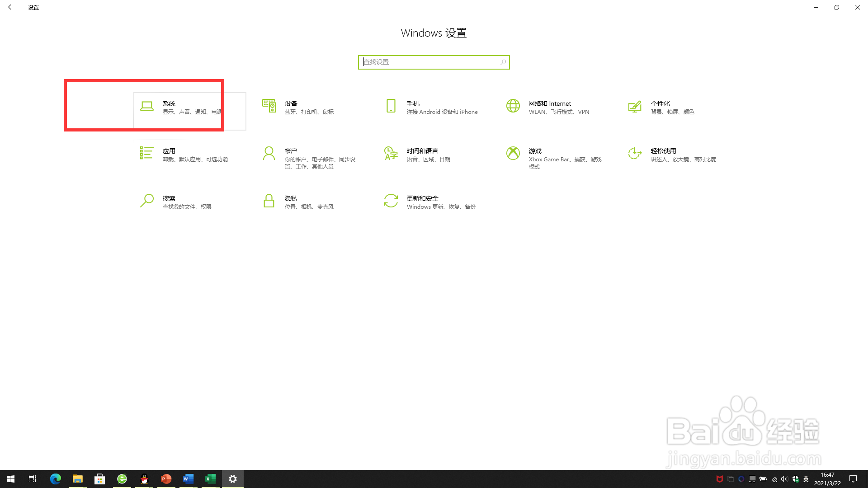Open Network & Internet globe icon

[x=513, y=106]
